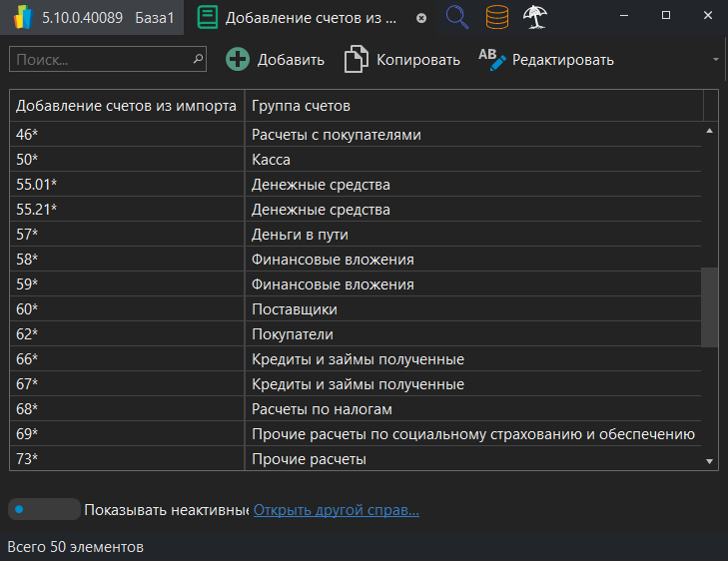Click the Добавить button label
The width and height of the screenshot is (728, 561).
pyautogui.click(x=291, y=60)
